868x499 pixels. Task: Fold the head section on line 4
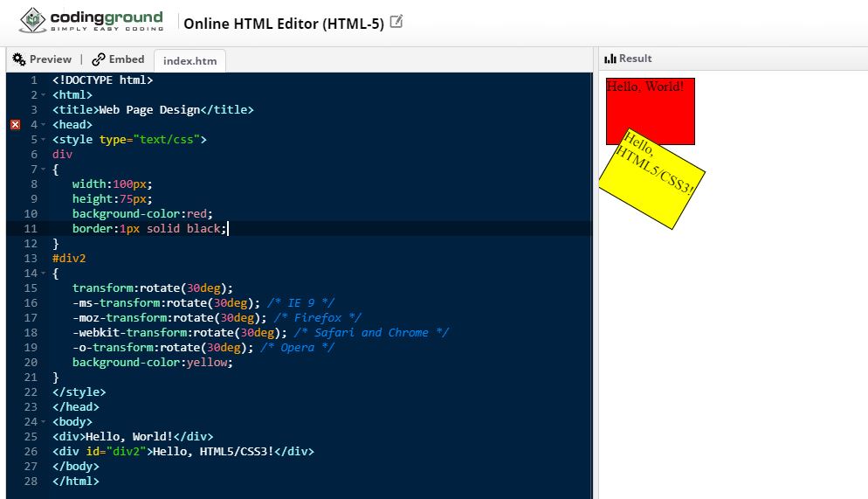coord(43,125)
